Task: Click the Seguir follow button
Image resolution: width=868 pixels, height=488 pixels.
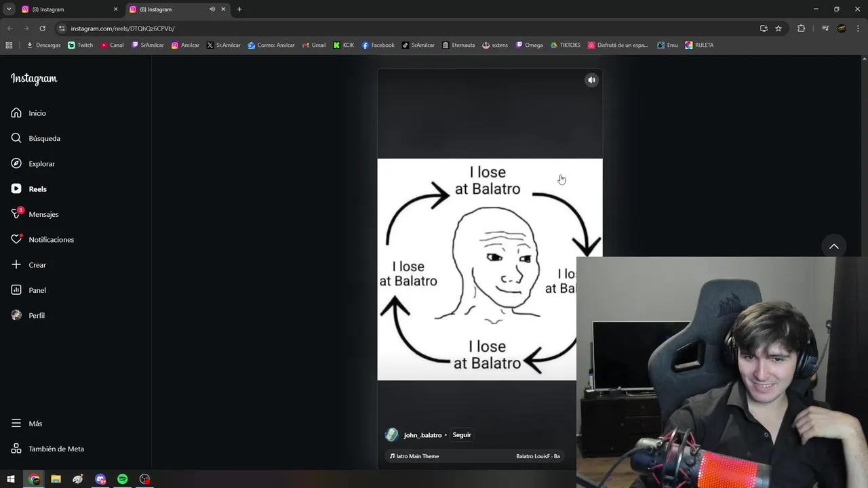Action: [x=462, y=435]
